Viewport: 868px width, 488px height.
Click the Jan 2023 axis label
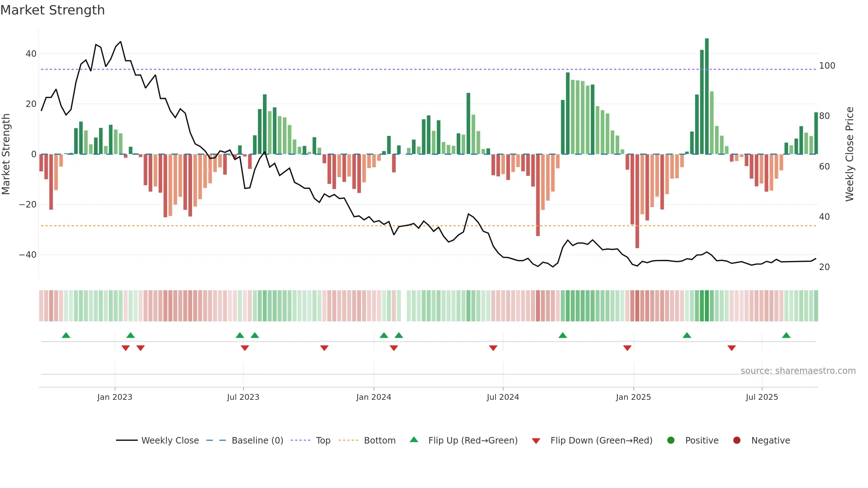pos(115,397)
